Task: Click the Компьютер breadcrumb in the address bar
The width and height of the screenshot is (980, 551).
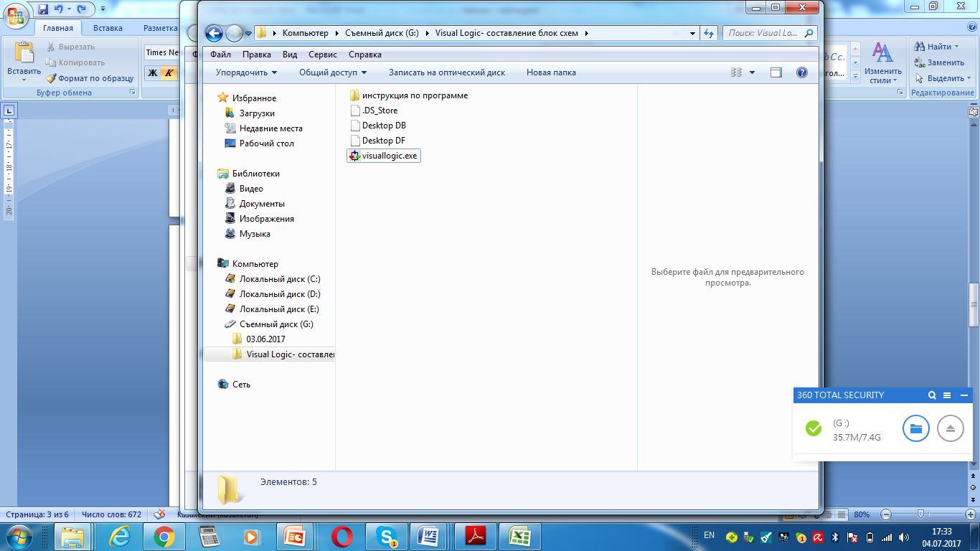Action: 305,33
